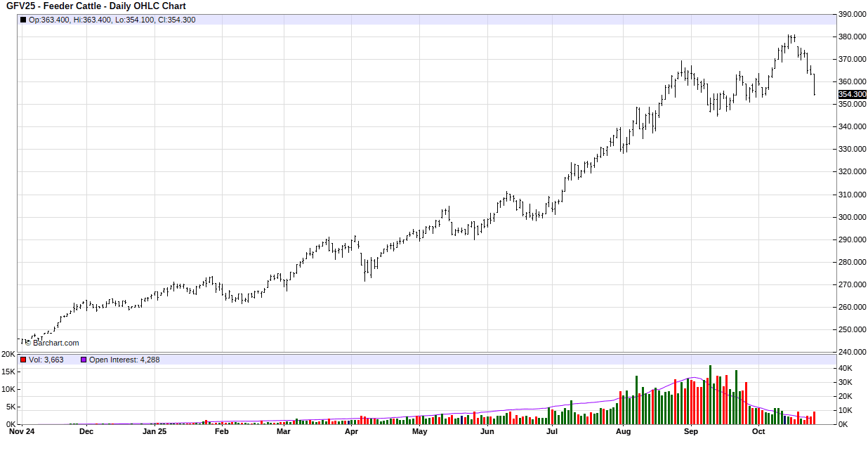The height and width of the screenshot is (453, 868).
Task: Click the Oct date axis label
Action: [758, 432]
